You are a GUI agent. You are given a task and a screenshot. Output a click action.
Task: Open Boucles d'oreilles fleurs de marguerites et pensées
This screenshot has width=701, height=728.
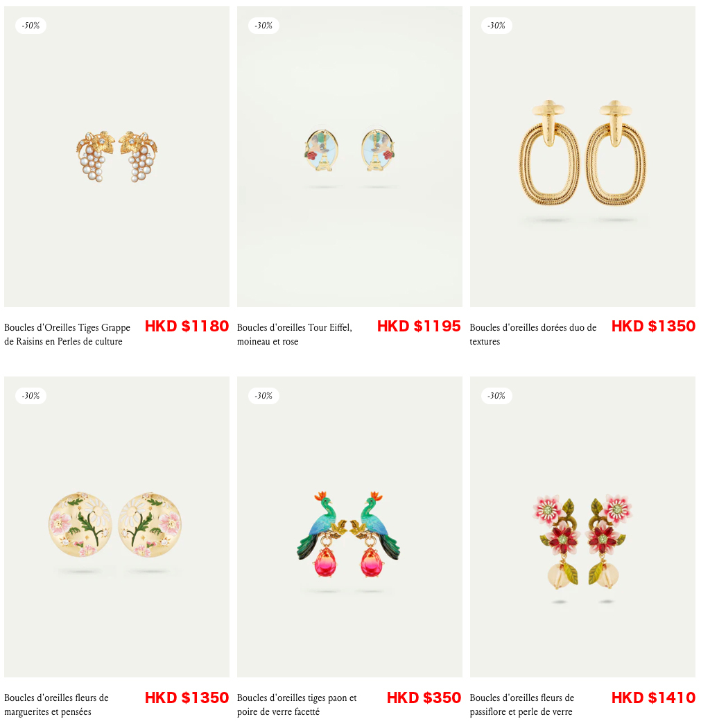pos(56,704)
